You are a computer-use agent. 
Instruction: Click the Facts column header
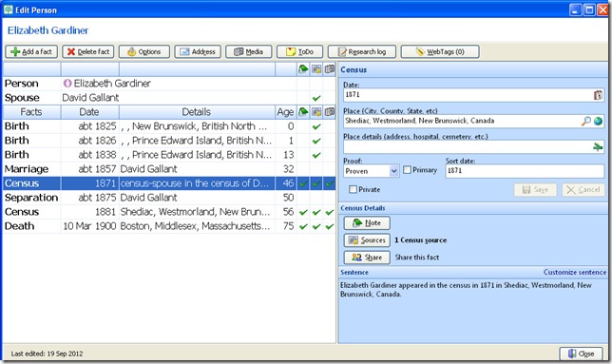coord(31,112)
